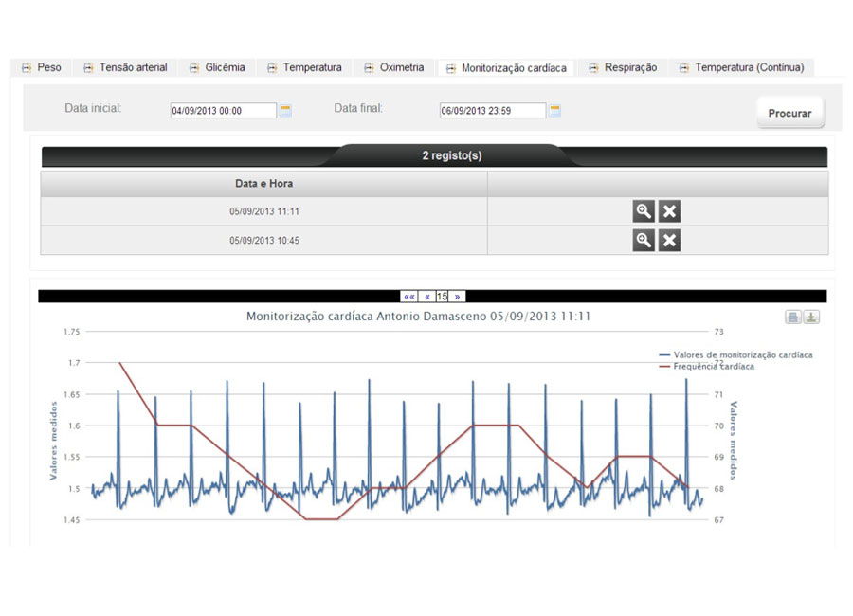Go to the next chart page

(457, 297)
